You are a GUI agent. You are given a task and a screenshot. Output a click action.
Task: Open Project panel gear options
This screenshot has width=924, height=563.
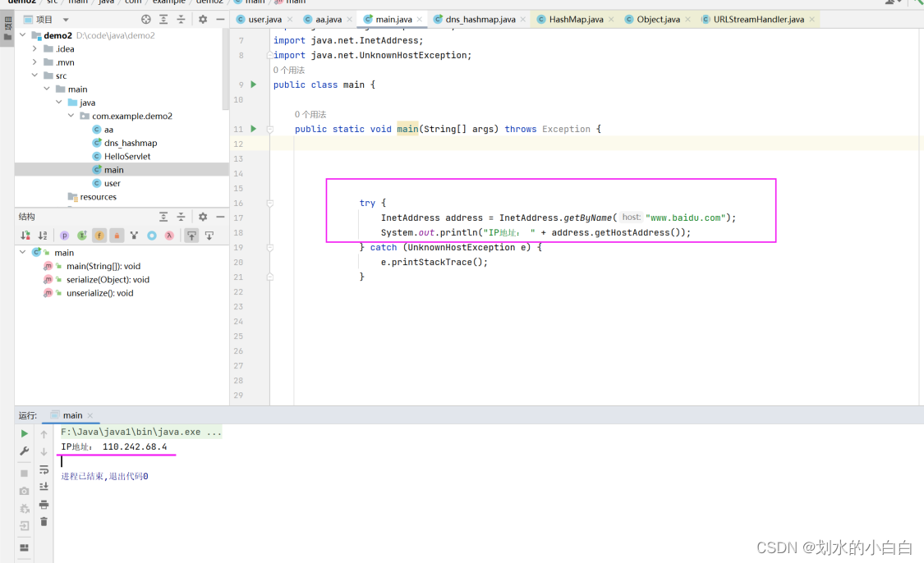(x=203, y=20)
